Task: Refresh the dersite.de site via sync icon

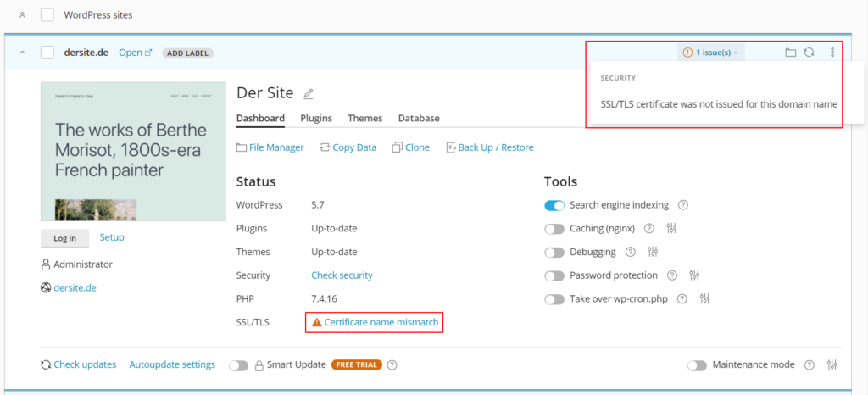Action: point(810,53)
